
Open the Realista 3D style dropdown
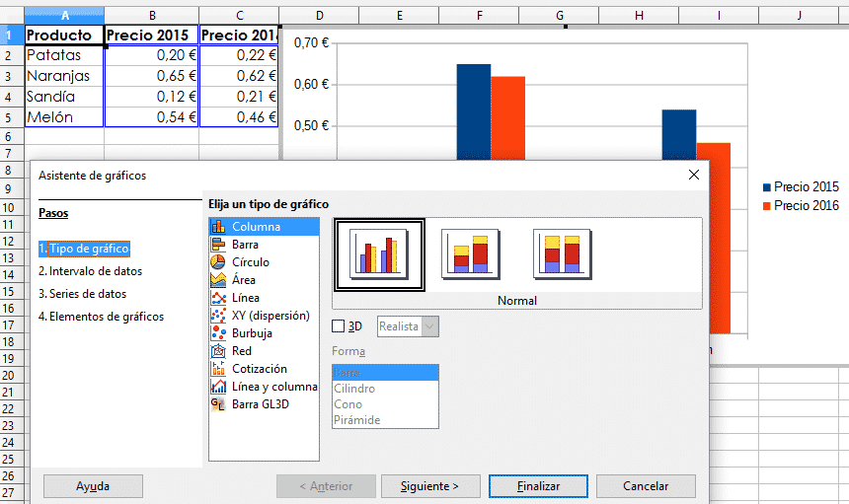tap(408, 326)
